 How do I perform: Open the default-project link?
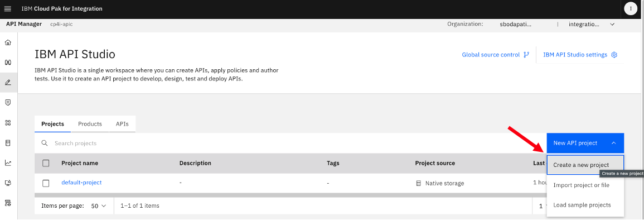pos(81,183)
